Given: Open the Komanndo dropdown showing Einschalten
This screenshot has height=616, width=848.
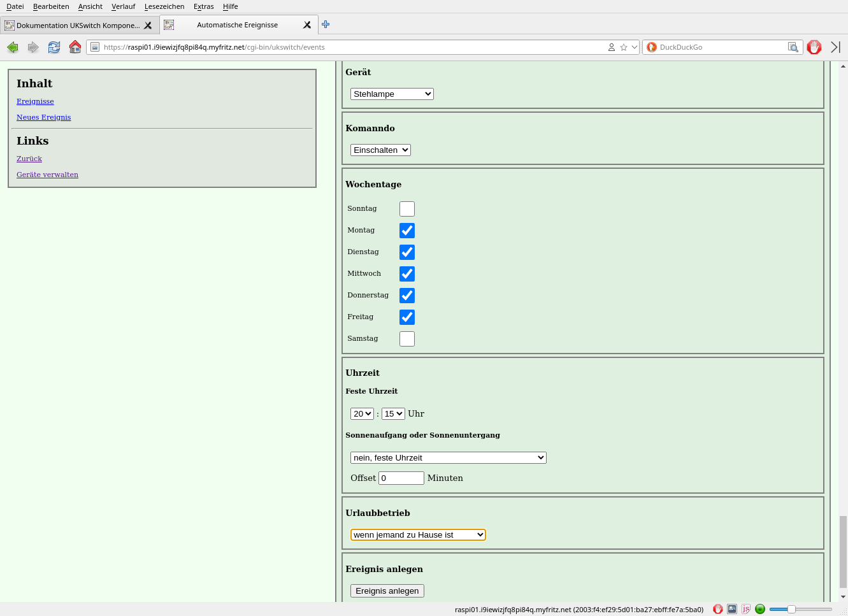Looking at the screenshot, I should [380, 150].
